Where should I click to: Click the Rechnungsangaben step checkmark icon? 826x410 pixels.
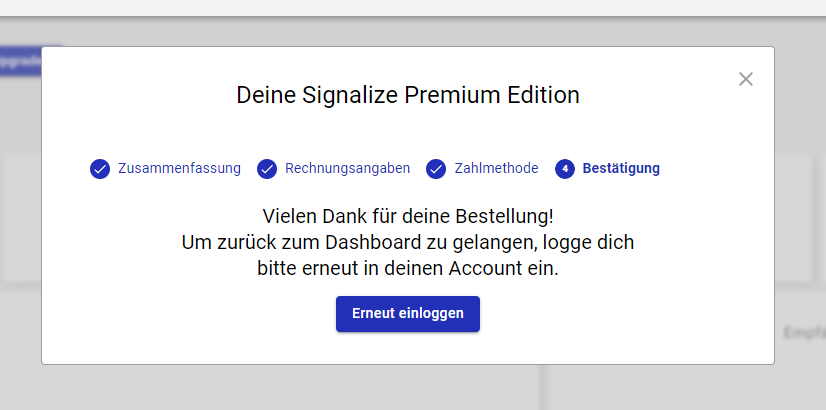tap(267, 169)
